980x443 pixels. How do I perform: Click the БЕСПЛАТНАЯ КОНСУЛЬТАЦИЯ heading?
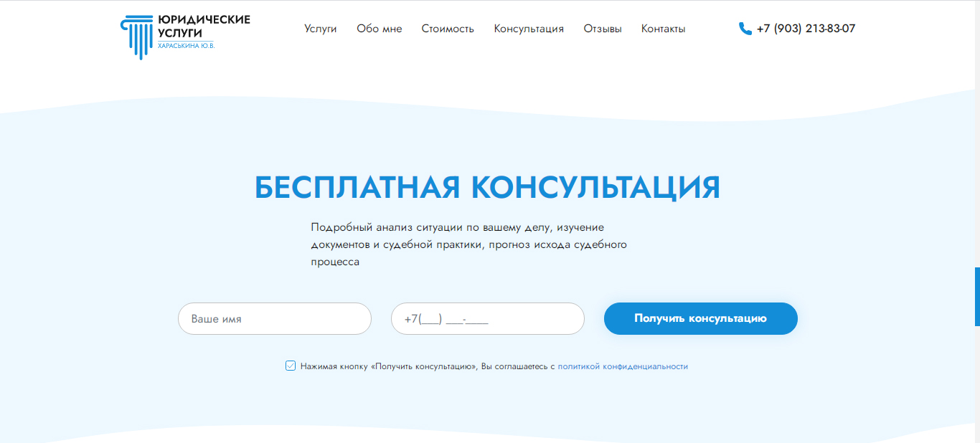(486, 187)
